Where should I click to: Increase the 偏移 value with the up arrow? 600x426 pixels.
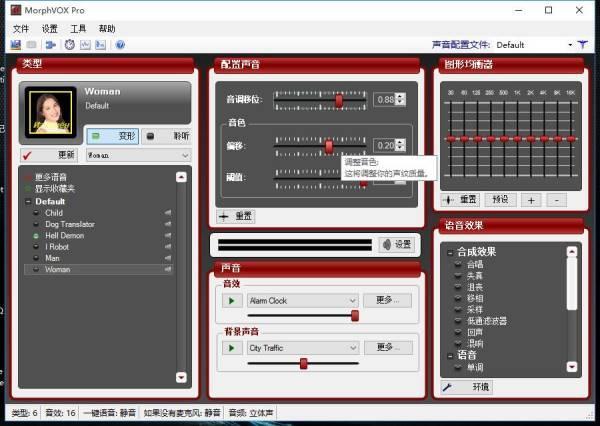[x=400, y=142]
